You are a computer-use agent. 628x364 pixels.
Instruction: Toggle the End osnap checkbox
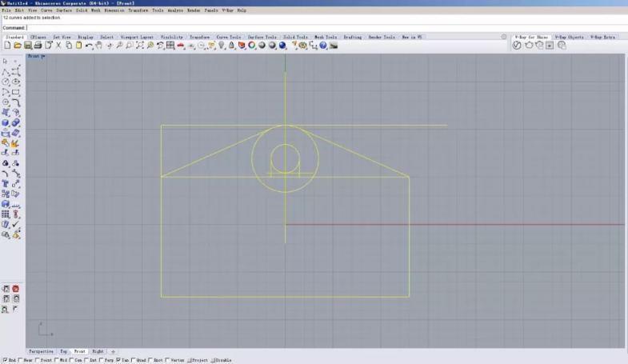tap(4, 360)
